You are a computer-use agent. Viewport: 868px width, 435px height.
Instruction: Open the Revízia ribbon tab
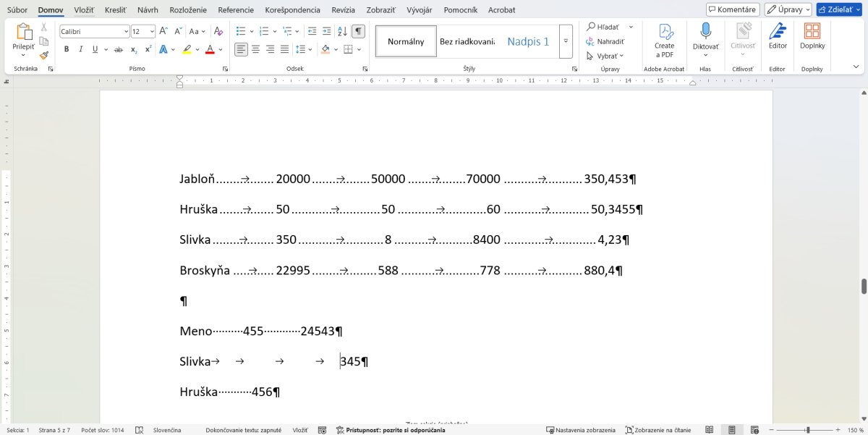[343, 10]
